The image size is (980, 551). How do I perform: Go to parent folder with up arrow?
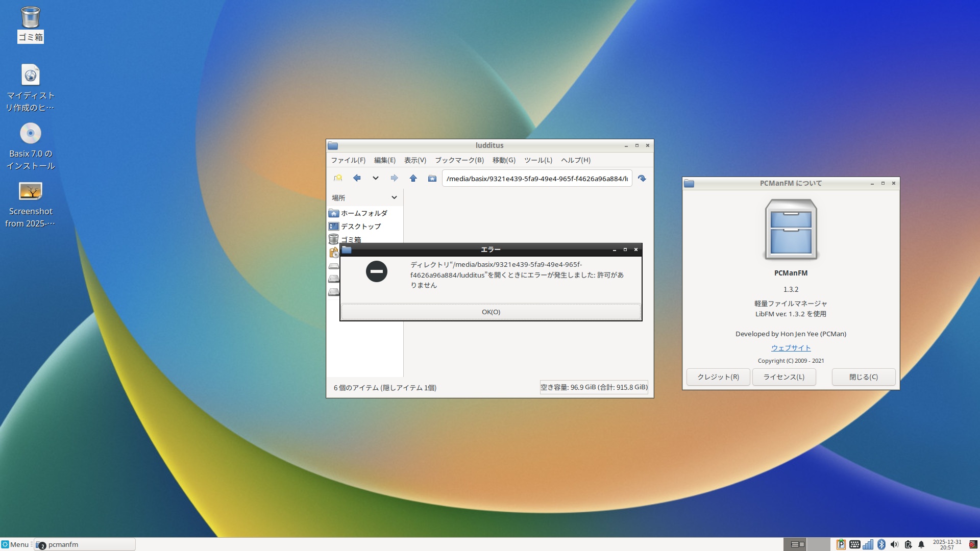click(x=413, y=178)
